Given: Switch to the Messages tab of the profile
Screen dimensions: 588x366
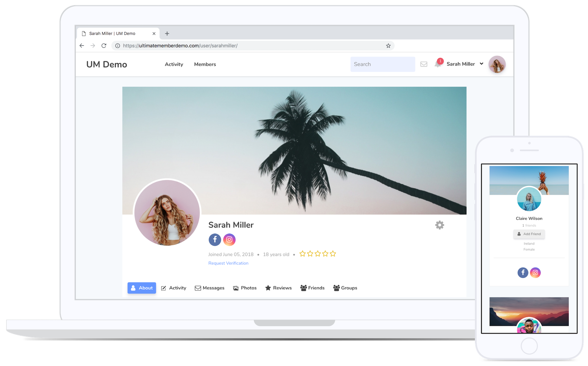Looking at the screenshot, I should point(209,288).
